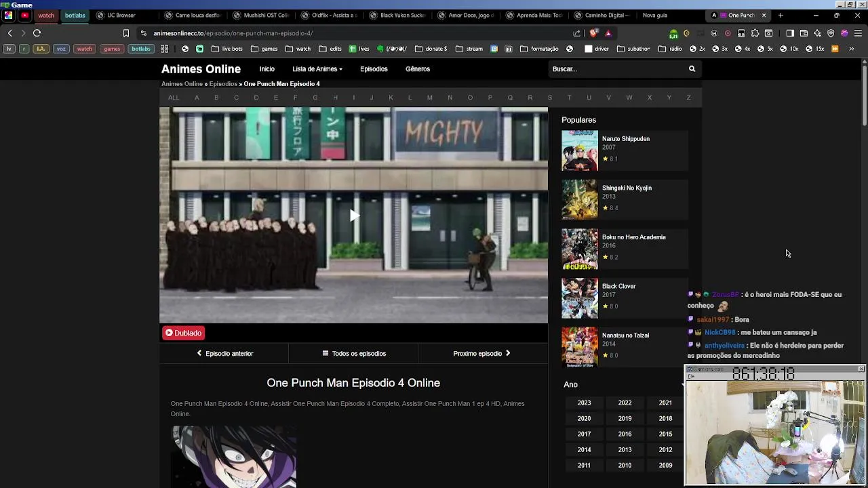Click the address bar URL

(x=233, y=33)
